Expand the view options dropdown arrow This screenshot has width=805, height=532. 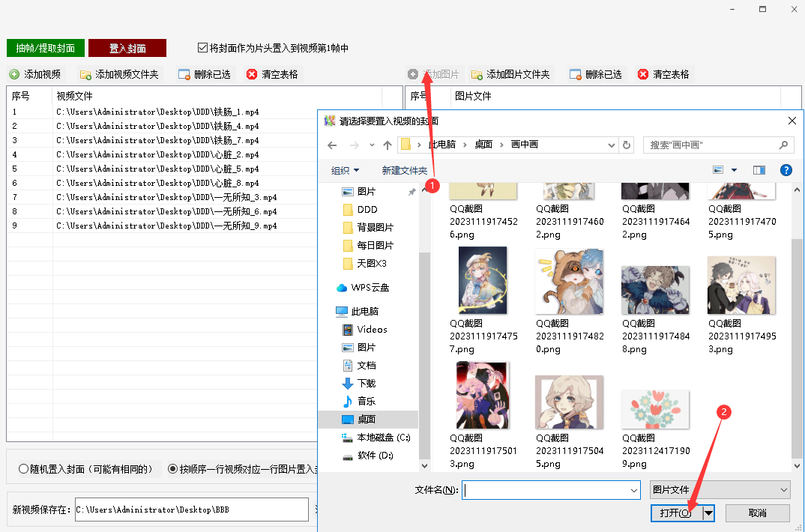tap(734, 170)
